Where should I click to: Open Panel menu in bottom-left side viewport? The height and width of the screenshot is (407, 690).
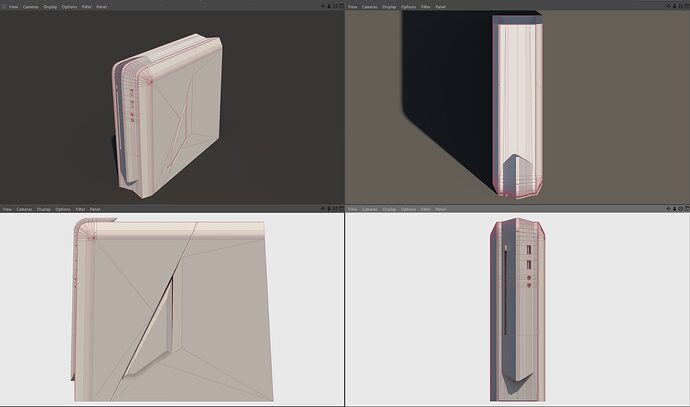[95, 209]
